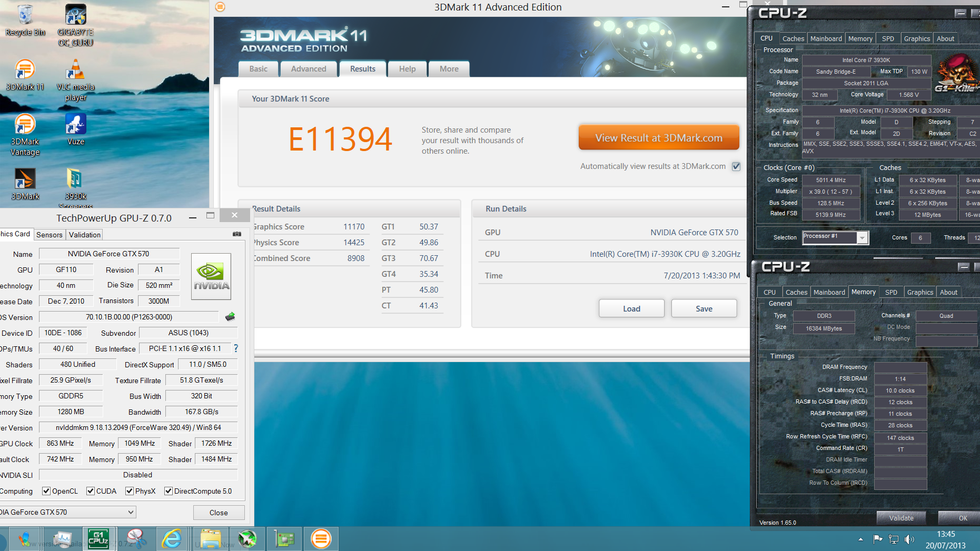
Task: Open performance monitor taskbar icon
Action: tap(62, 538)
